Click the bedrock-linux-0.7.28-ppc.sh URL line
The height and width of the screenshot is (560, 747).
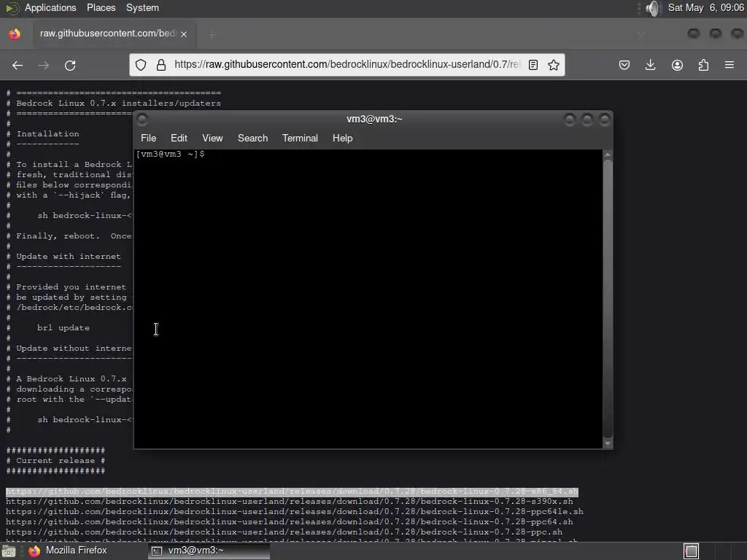284,532
